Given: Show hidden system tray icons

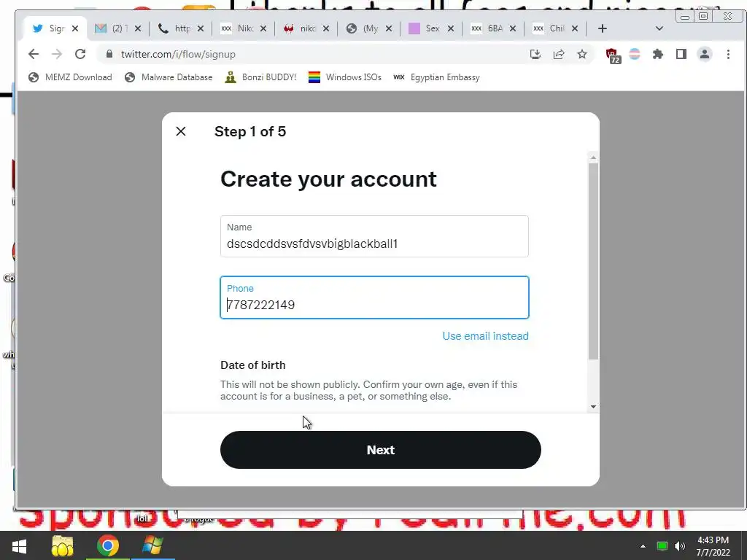Looking at the screenshot, I should [643, 546].
